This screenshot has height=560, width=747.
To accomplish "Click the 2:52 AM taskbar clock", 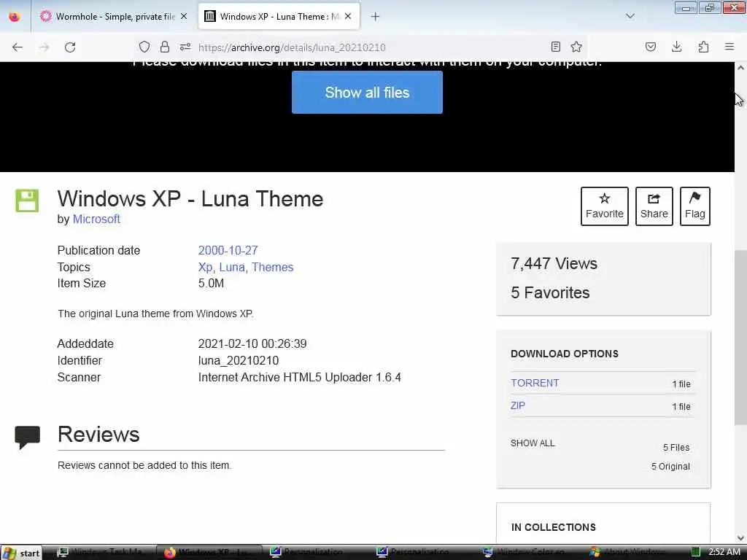I will click(724, 553).
